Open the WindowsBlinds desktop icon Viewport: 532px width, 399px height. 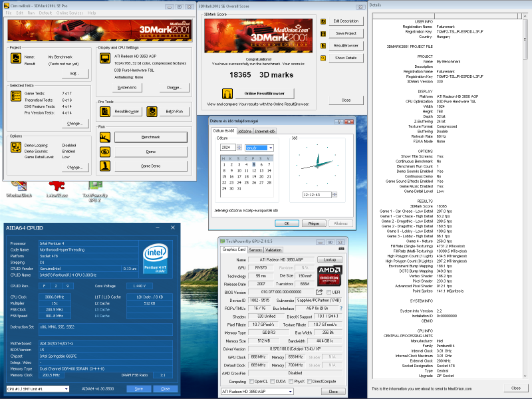(19, 189)
